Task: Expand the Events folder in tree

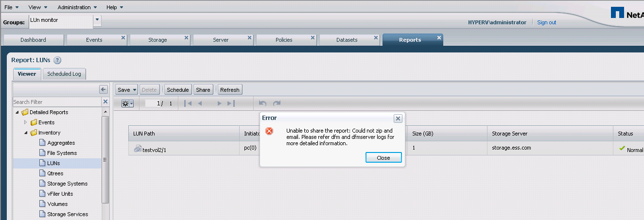Action: (x=26, y=122)
